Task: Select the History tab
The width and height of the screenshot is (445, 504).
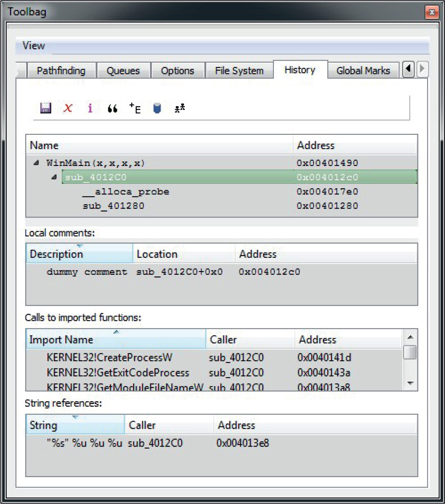Action: click(x=300, y=70)
